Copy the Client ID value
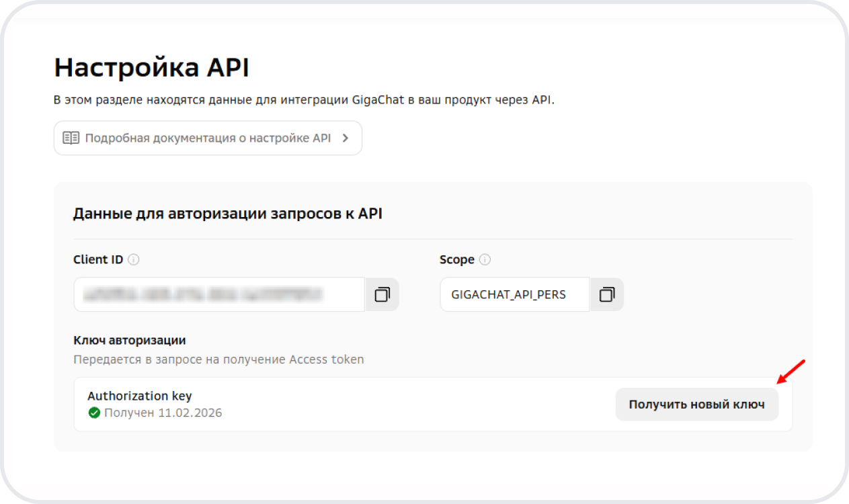The width and height of the screenshot is (849, 504). pyautogui.click(x=382, y=294)
